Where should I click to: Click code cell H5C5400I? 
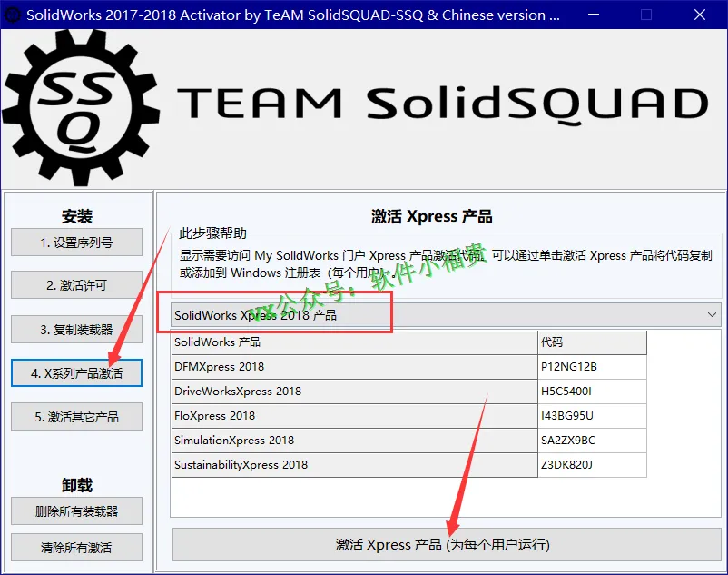(x=592, y=392)
